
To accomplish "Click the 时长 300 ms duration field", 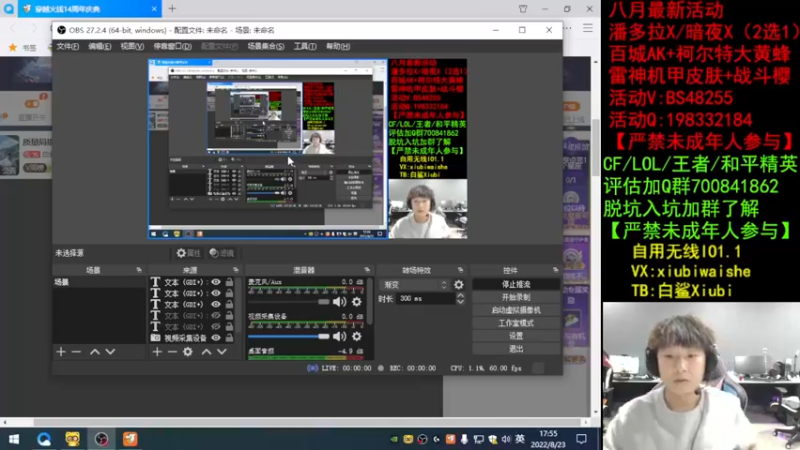I will pyautogui.click(x=426, y=298).
